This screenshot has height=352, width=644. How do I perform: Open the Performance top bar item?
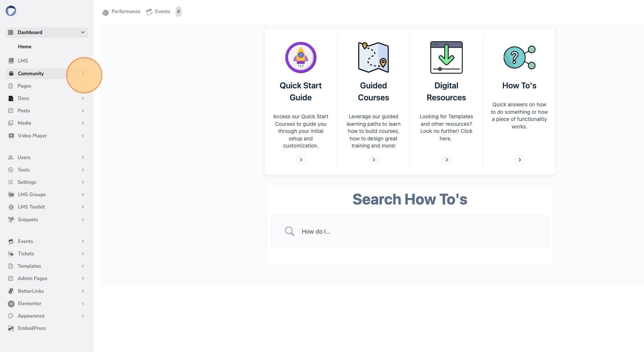(x=121, y=12)
